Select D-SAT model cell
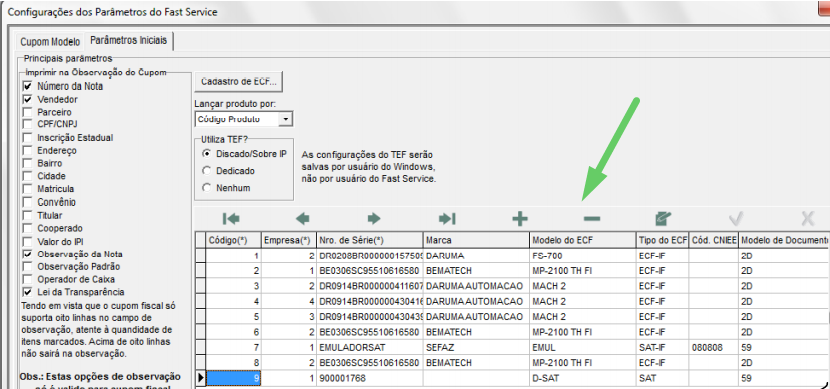Image resolution: width=830 pixels, height=389 pixels. tap(583, 378)
